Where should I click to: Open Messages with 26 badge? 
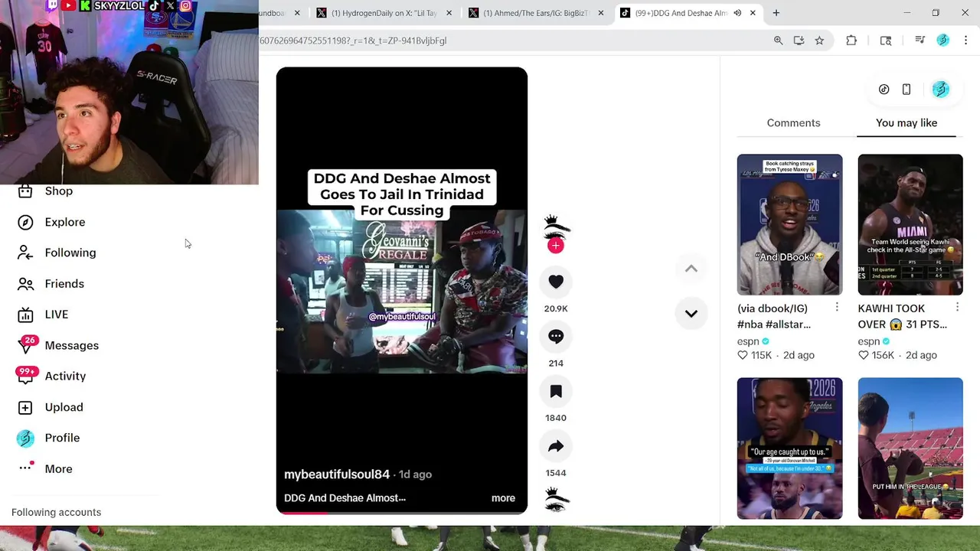58,345
